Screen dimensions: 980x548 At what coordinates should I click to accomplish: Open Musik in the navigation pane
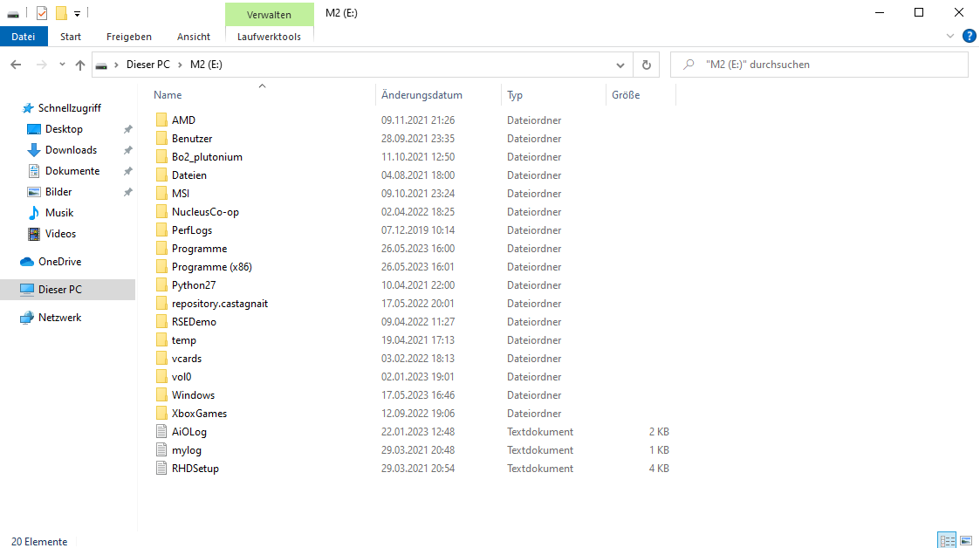(59, 212)
